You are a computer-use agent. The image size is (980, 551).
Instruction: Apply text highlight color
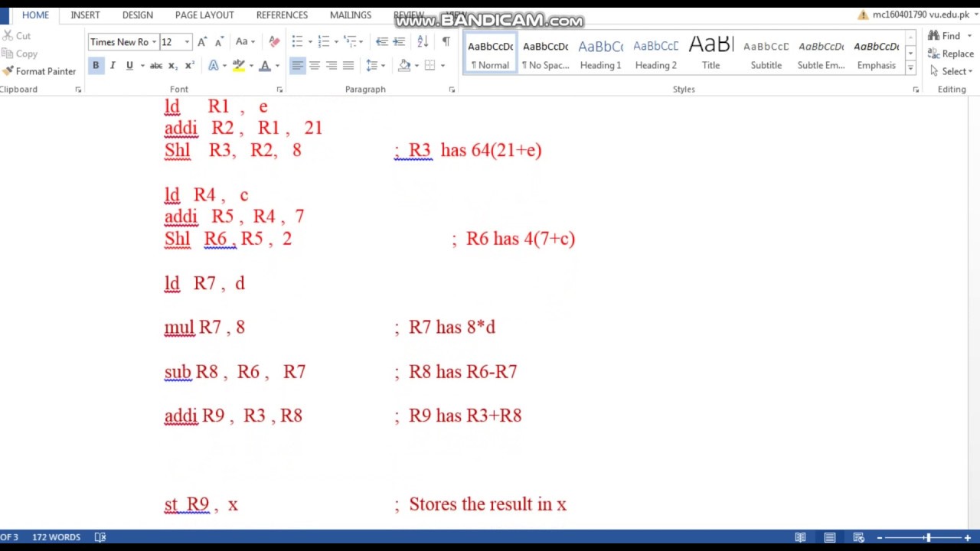pyautogui.click(x=238, y=66)
